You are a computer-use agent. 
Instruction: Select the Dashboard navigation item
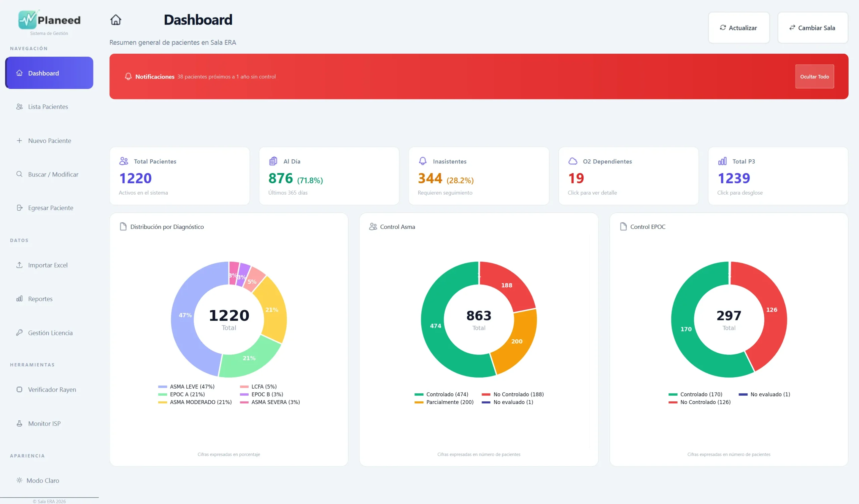[49, 73]
